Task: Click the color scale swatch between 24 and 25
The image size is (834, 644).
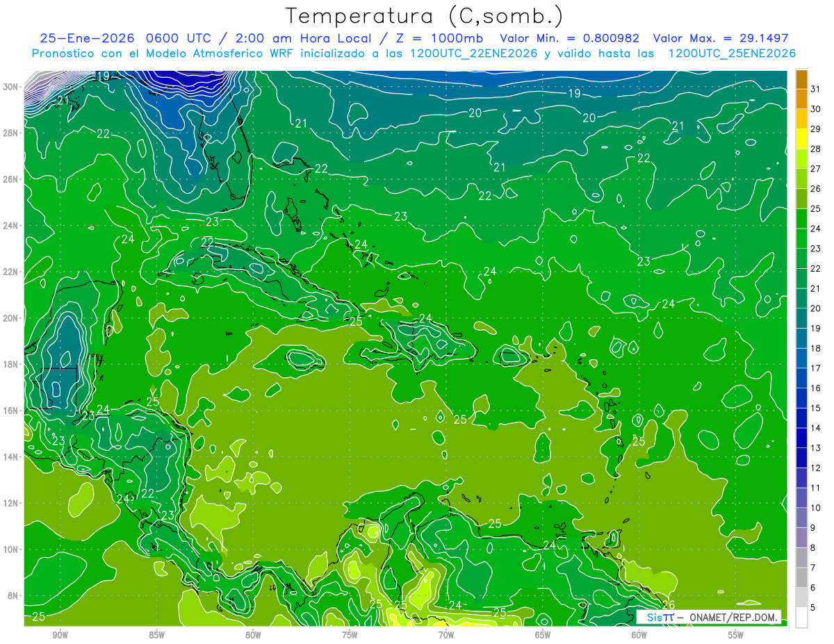Action: click(x=801, y=218)
